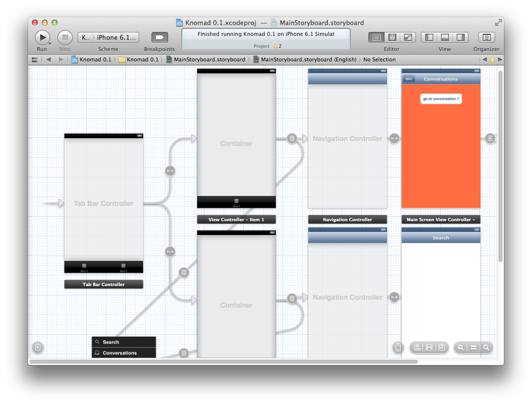Open the scheme target dropdown
The image size is (532, 404).
(85, 37)
